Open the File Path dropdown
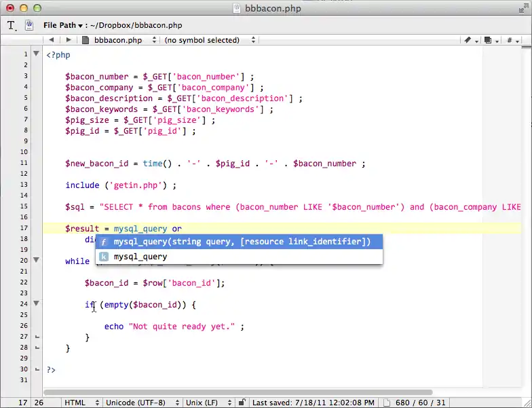 tap(62, 26)
